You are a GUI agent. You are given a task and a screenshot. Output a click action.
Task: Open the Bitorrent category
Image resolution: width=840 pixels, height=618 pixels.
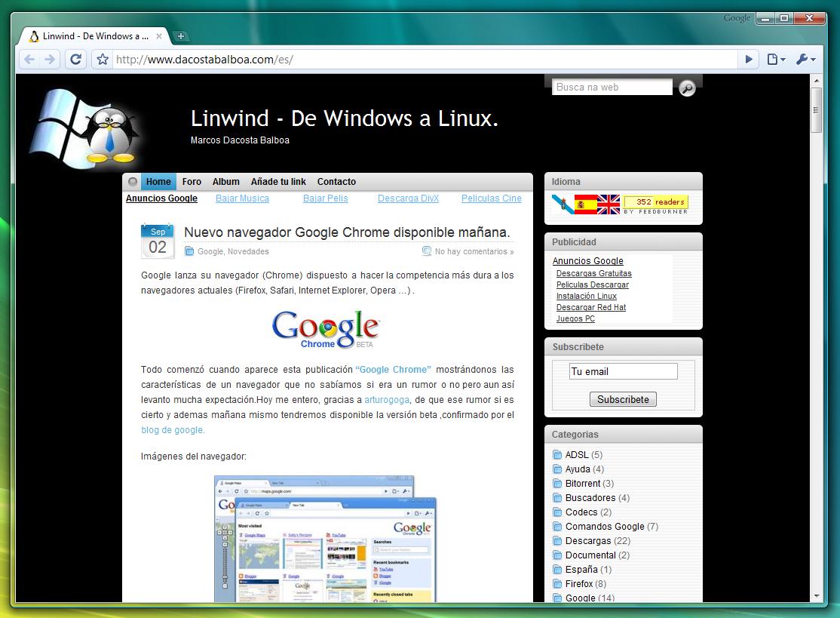583,484
